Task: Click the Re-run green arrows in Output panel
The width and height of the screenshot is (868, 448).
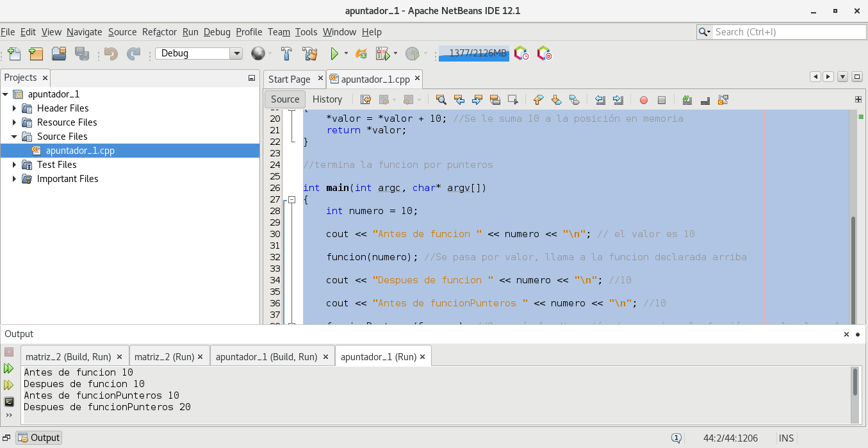Action: [8, 369]
